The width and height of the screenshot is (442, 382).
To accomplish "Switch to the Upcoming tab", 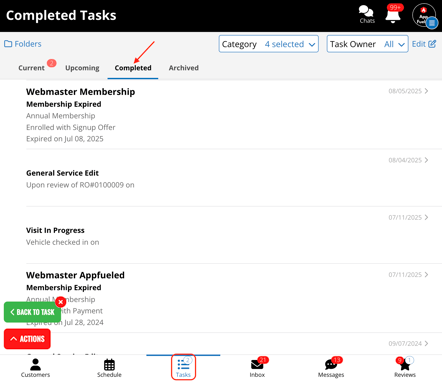I will (82, 68).
